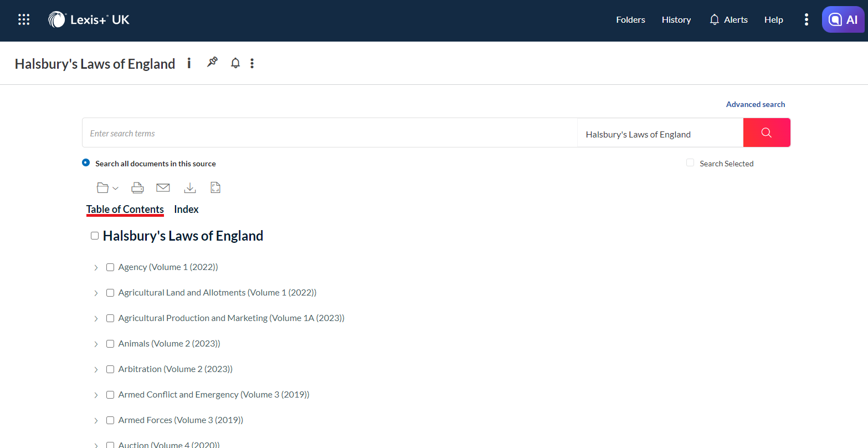The width and height of the screenshot is (868, 448).
Task: Open the save-to-folder dropdown
Action: [x=107, y=188]
